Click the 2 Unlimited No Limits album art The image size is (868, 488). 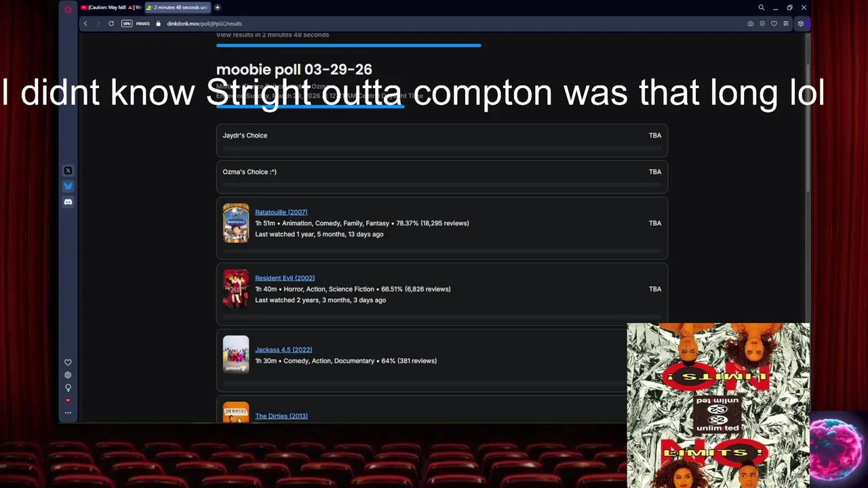point(718,405)
